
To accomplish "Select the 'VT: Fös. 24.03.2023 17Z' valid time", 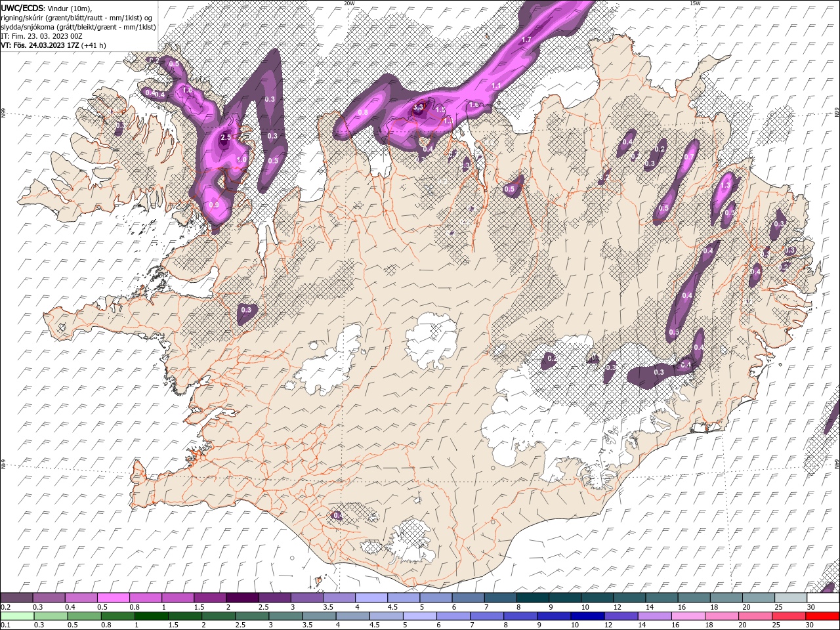I will (40, 45).
